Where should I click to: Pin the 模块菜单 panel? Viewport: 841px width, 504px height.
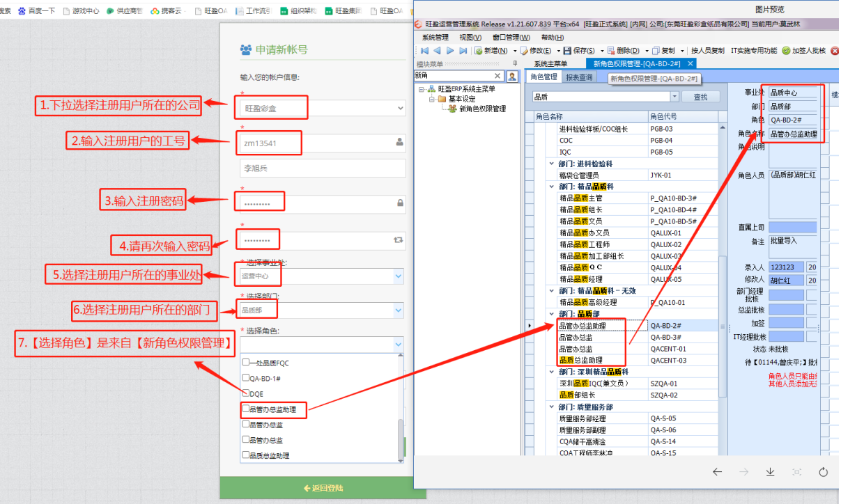coord(515,64)
